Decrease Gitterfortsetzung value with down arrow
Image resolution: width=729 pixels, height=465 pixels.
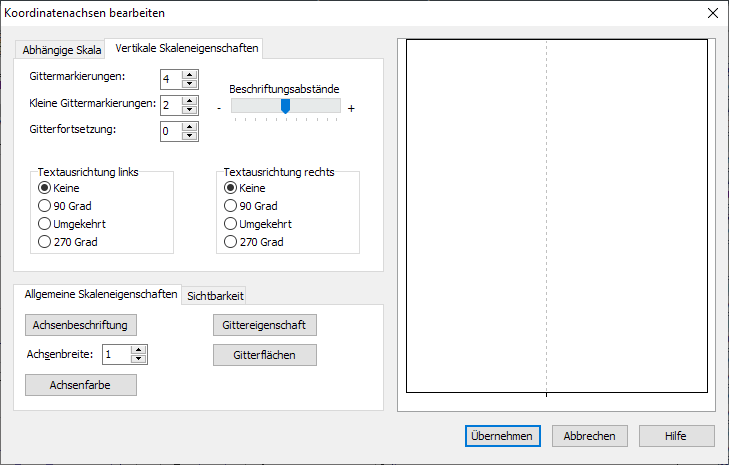[190, 135]
